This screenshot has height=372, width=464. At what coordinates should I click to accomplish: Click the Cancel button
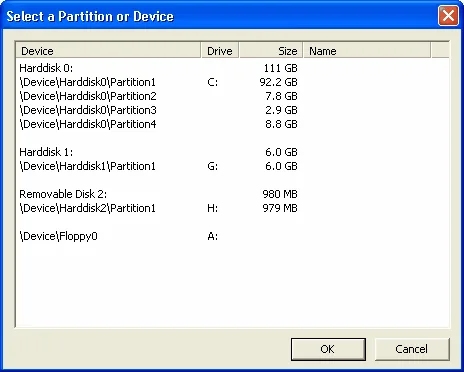pos(412,349)
